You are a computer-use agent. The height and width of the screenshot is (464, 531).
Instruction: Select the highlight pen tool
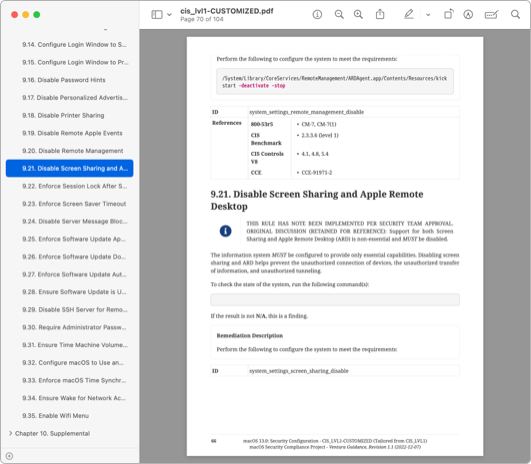(409, 15)
